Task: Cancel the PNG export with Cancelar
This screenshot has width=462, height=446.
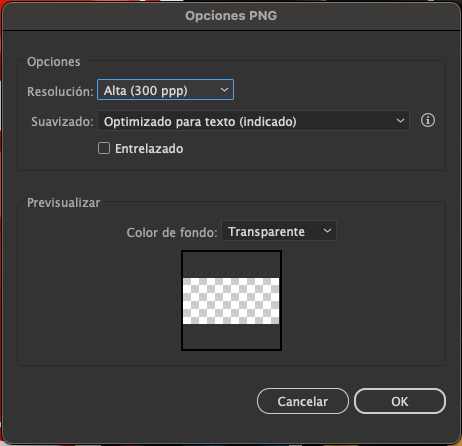Action: pyautogui.click(x=303, y=401)
